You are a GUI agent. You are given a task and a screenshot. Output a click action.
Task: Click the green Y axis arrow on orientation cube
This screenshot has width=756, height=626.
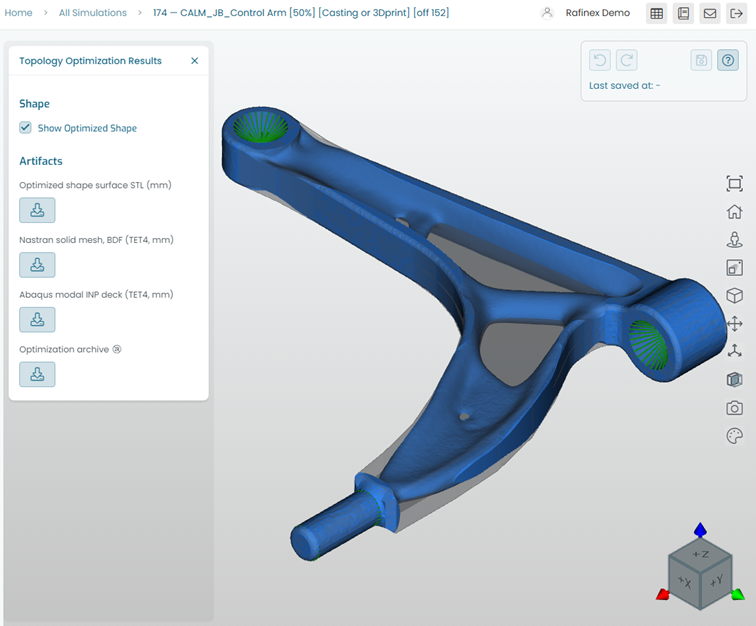point(738,594)
